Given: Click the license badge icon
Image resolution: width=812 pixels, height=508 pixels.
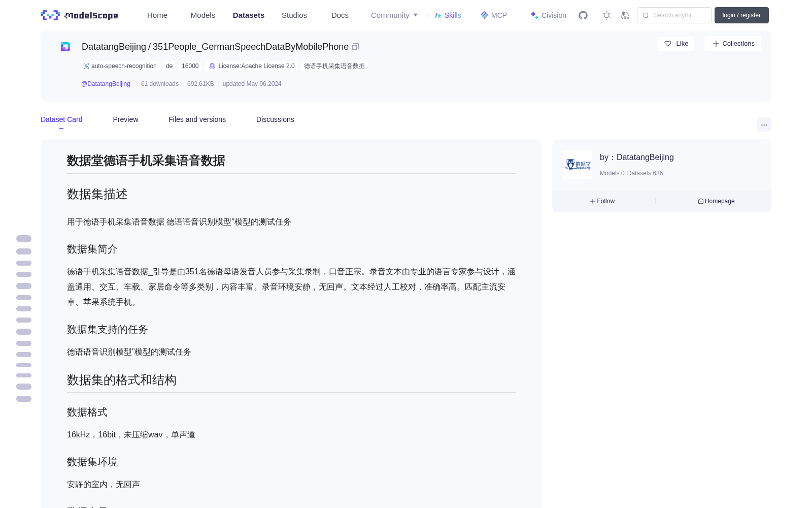Looking at the screenshot, I should click(x=212, y=66).
